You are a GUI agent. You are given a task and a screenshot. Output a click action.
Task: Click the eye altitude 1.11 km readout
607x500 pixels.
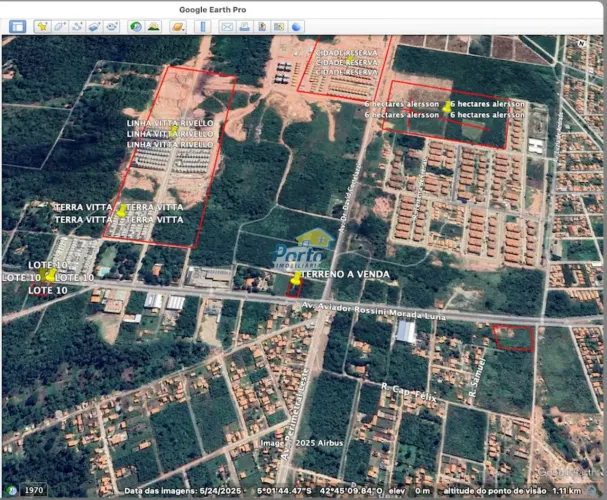(x=567, y=491)
